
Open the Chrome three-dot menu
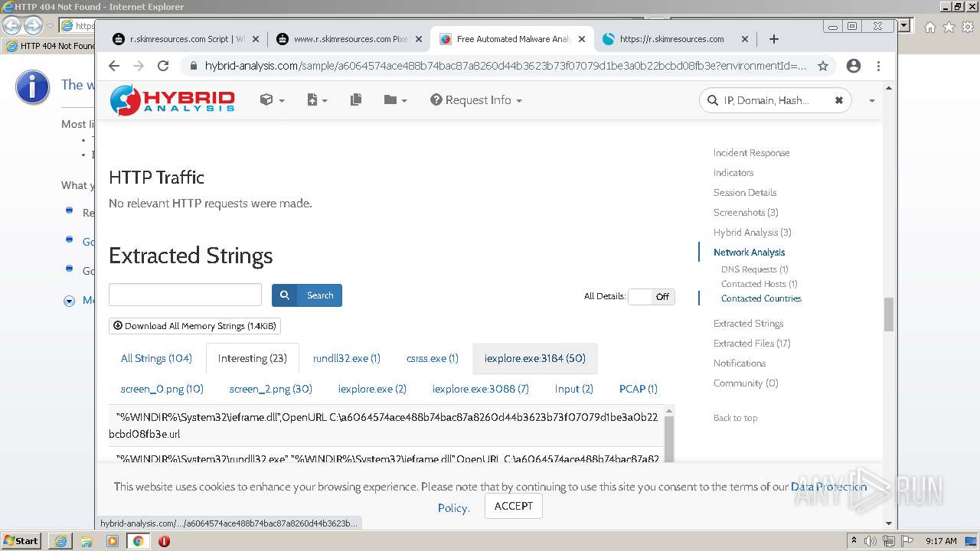coord(878,66)
